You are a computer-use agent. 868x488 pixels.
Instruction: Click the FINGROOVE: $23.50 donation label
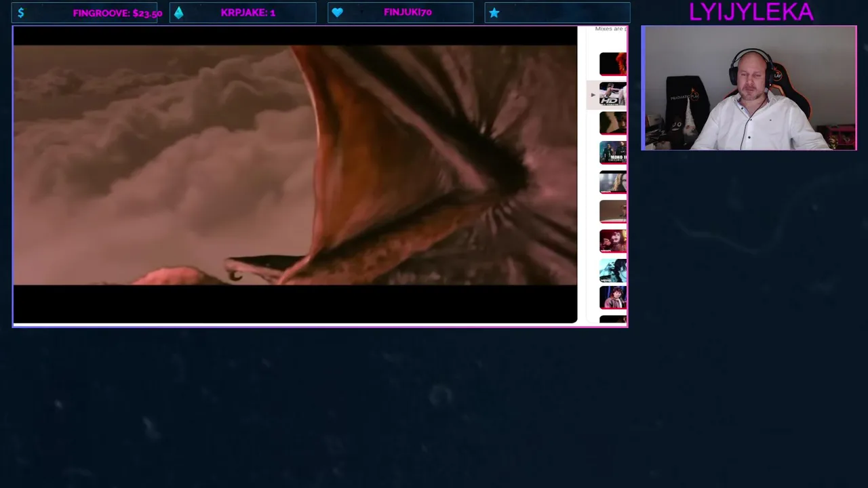click(x=117, y=13)
